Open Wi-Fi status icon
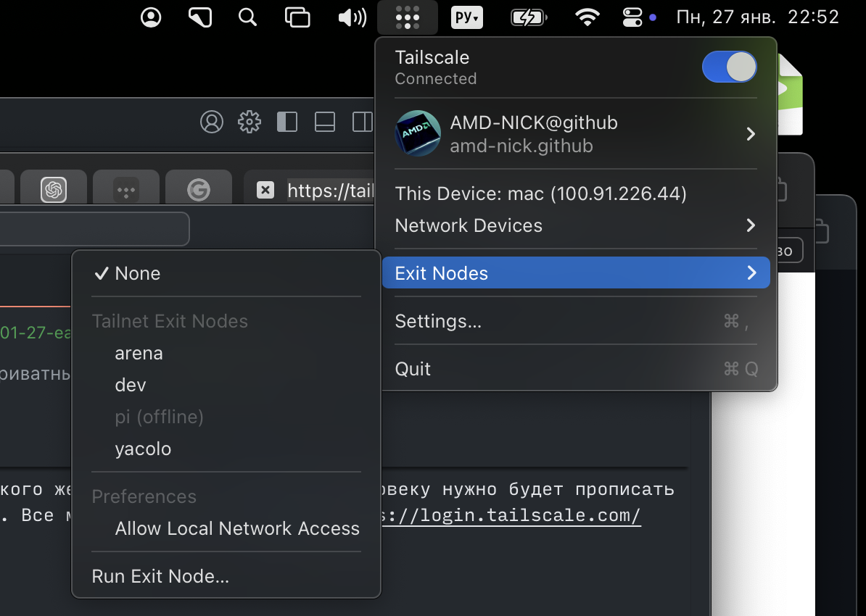 587,17
